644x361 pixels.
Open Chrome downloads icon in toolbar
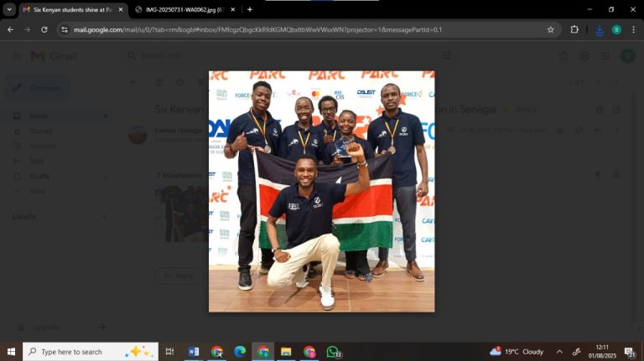[x=599, y=29]
